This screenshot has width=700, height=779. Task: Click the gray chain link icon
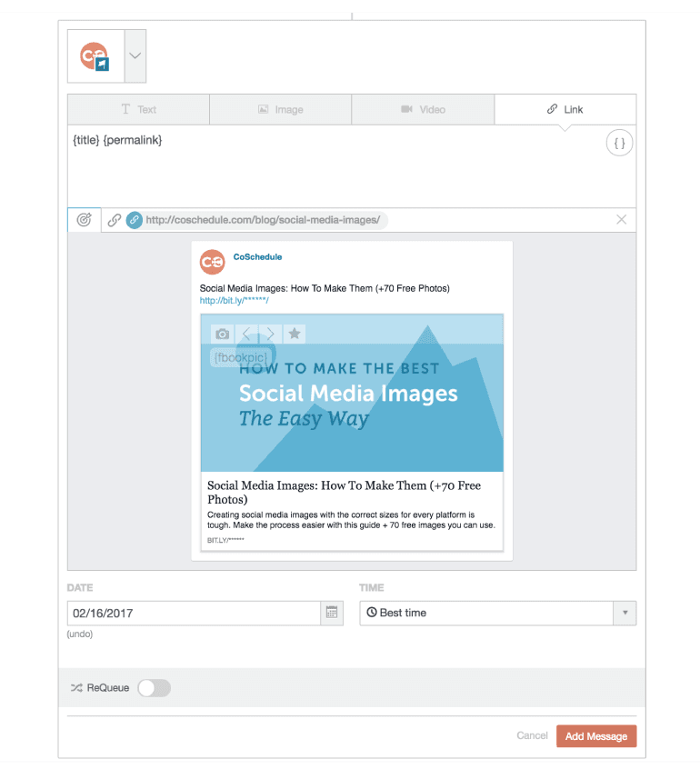pyautogui.click(x=115, y=220)
